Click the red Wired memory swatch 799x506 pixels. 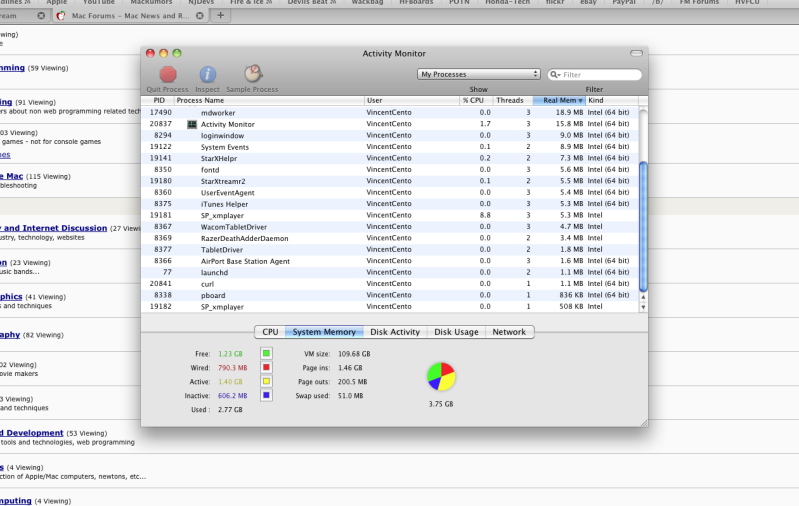(x=266, y=367)
